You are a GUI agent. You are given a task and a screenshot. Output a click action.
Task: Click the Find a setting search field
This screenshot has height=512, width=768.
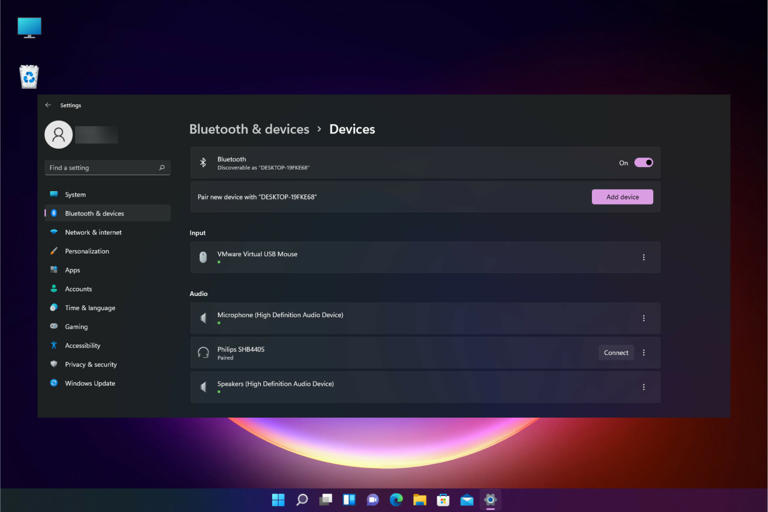pos(107,168)
